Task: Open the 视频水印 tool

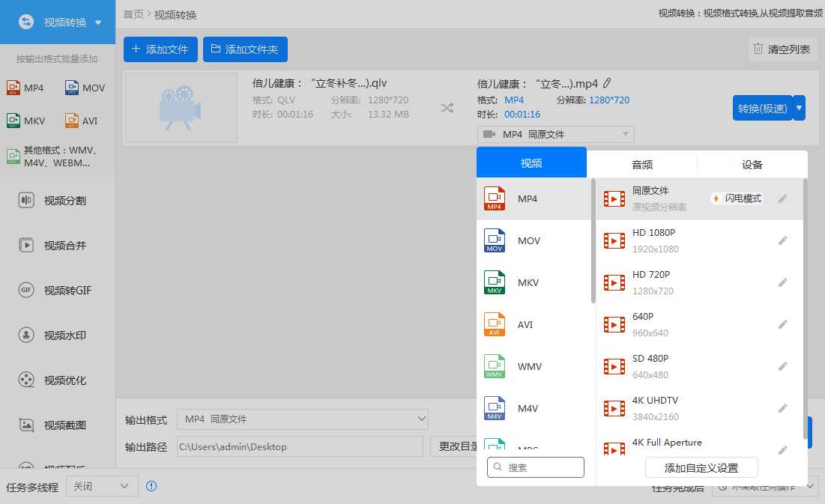Action: point(58,335)
